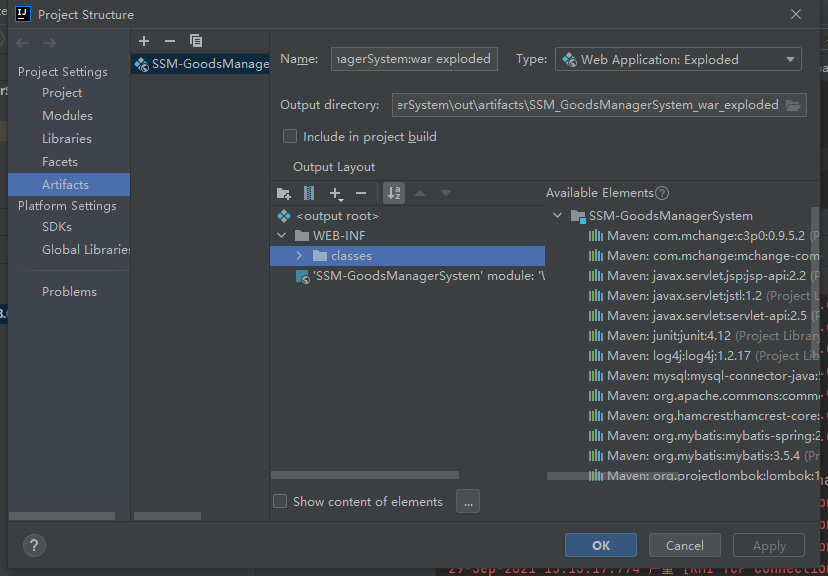
Task: Toggle Show content of elements checkbox
Action: [280, 501]
